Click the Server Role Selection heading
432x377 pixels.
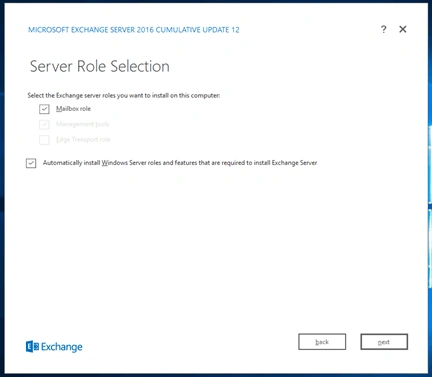(x=100, y=66)
